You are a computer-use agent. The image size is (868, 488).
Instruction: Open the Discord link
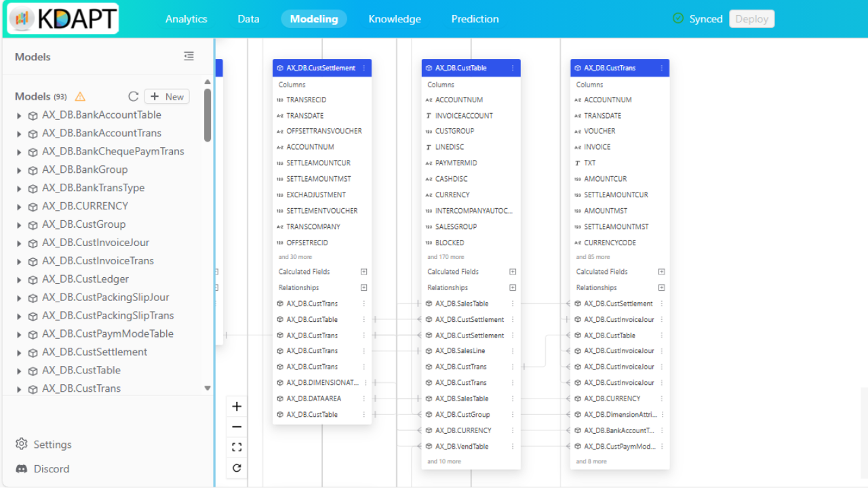[42, 469]
